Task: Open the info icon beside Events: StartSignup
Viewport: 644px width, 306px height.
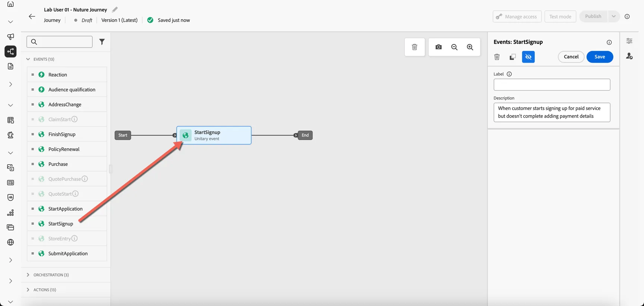Action: click(609, 42)
